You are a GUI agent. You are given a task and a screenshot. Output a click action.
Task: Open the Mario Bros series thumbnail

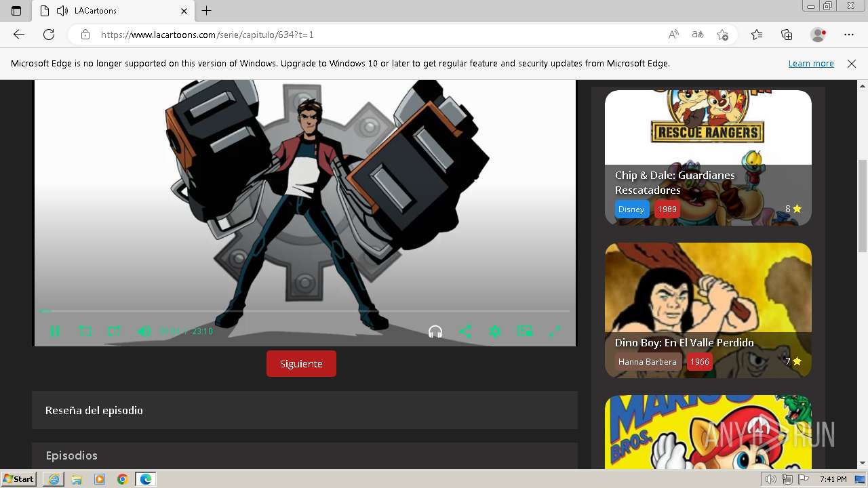click(708, 432)
